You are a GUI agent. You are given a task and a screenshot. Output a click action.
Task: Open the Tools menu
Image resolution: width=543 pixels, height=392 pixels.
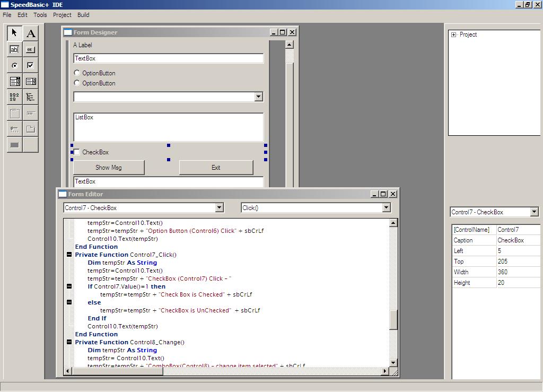40,15
